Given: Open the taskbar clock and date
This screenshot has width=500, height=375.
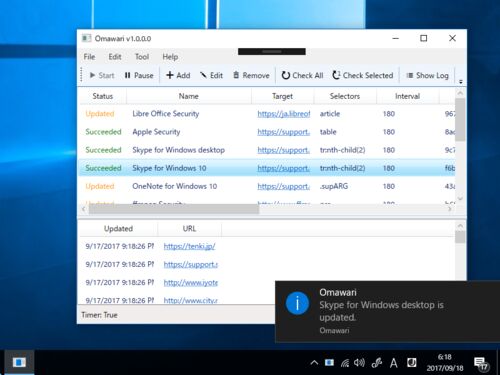Looking at the screenshot, I should pyautogui.click(x=445, y=363).
